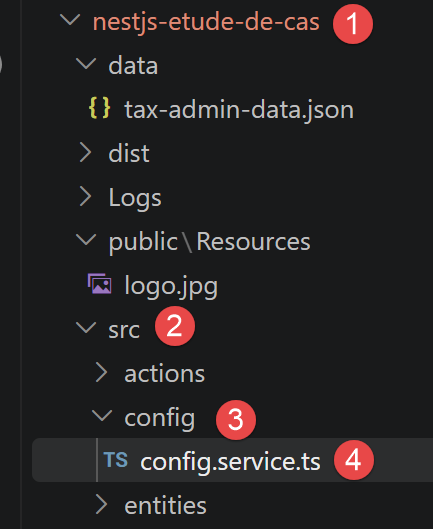Viewport: 433px width, 529px height.
Task: Expand the dist folder chevron
Action: tap(85, 152)
